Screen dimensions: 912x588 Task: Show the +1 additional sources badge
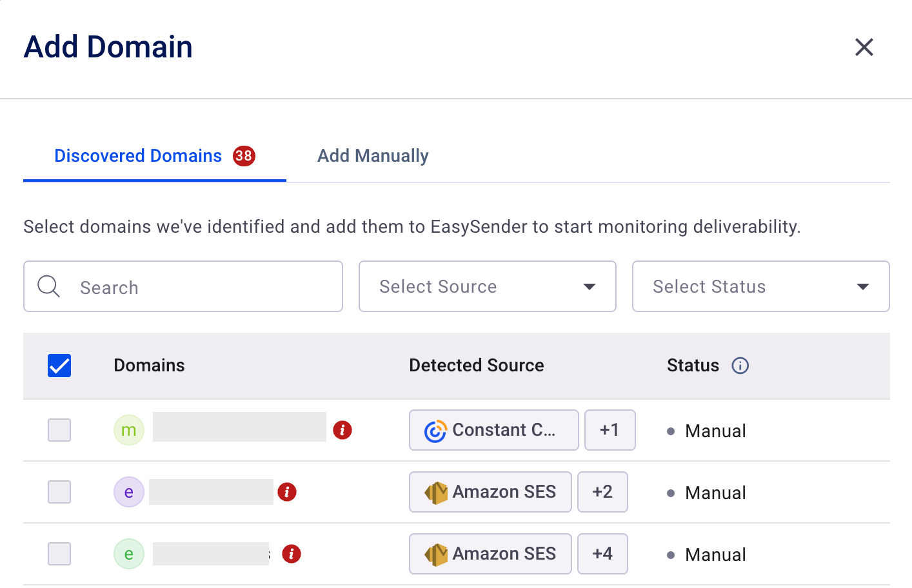tap(610, 430)
